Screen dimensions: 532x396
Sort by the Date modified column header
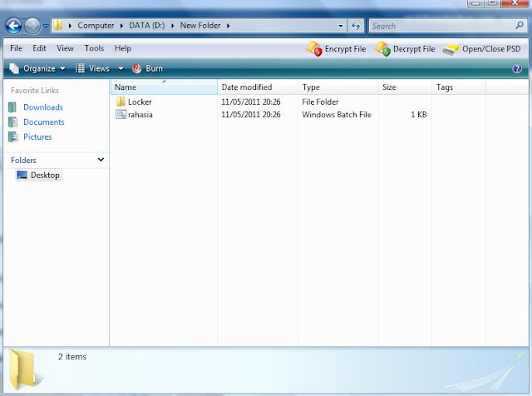pyautogui.click(x=258, y=87)
